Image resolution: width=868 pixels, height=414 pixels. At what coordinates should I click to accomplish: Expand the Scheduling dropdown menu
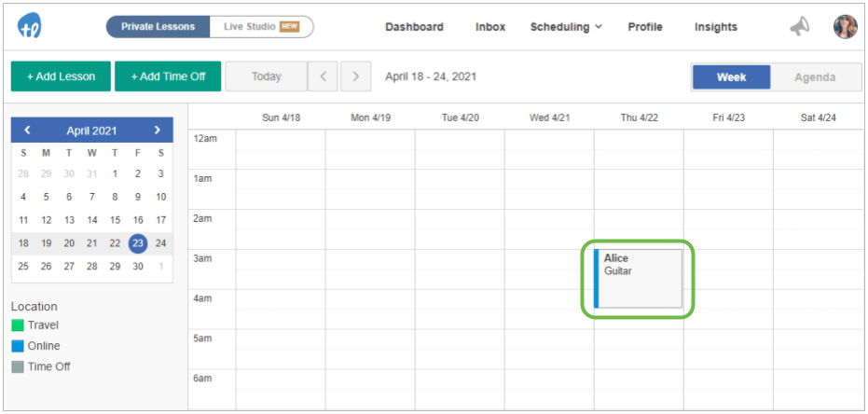(x=566, y=26)
